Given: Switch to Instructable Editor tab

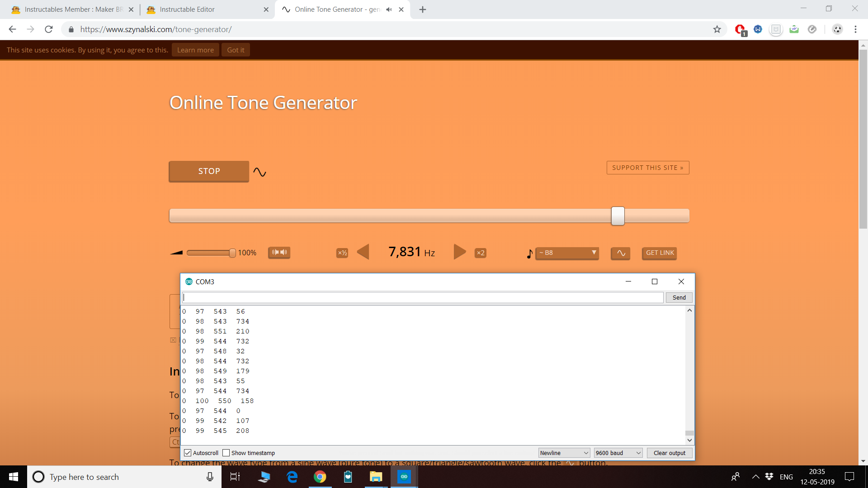Looking at the screenshot, I should (x=207, y=9).
